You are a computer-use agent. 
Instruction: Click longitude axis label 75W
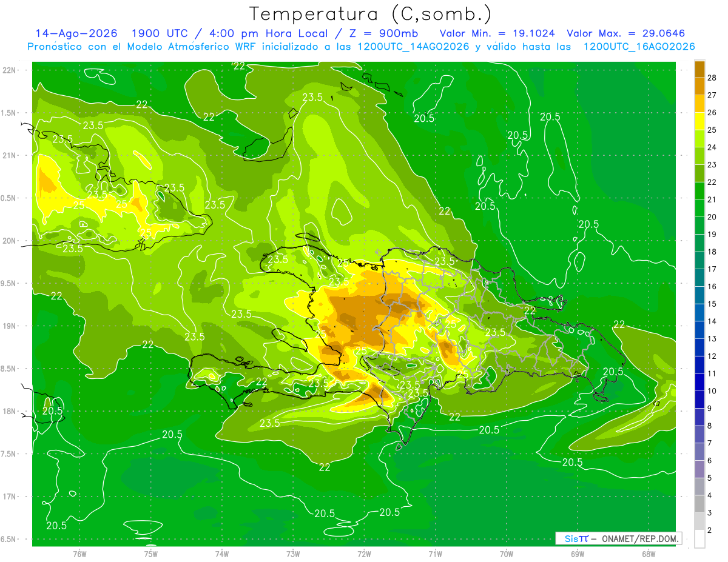tap(151, 554)
